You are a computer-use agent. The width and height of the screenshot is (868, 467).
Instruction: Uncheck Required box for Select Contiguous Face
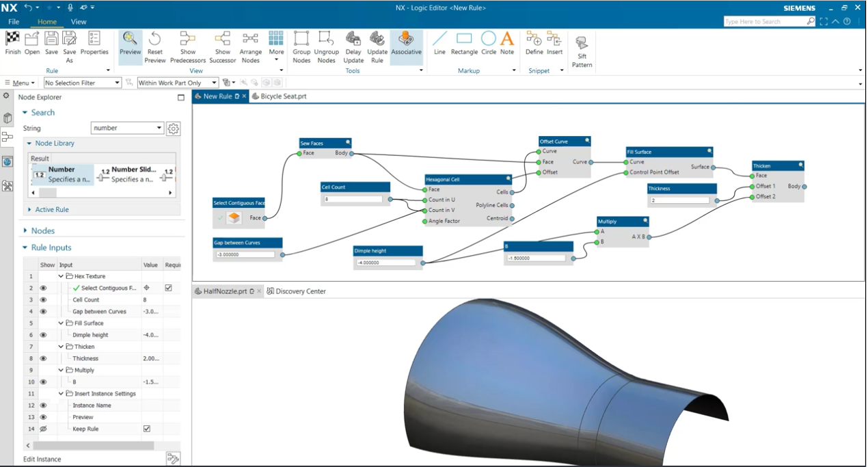(x=169, y=288)
